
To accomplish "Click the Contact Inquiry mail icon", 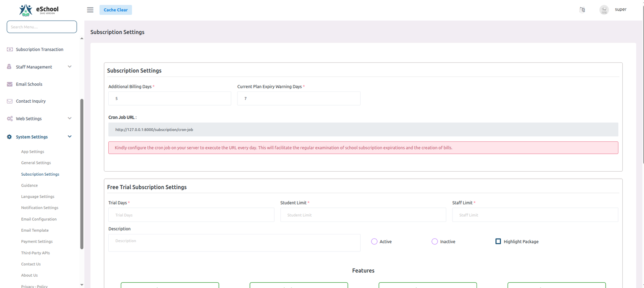I will coord(10,101).
